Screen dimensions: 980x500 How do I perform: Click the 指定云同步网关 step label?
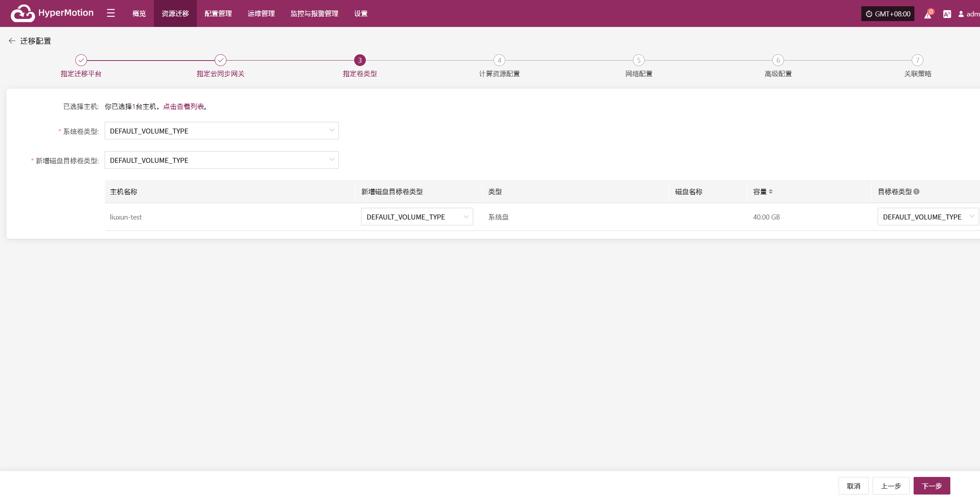tap(221, 74)
